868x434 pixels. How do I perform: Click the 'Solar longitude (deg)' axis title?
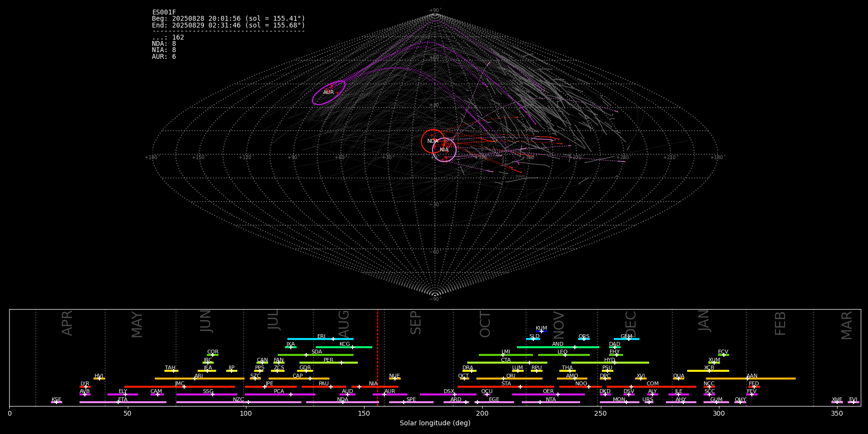click(x=435, y=423)
